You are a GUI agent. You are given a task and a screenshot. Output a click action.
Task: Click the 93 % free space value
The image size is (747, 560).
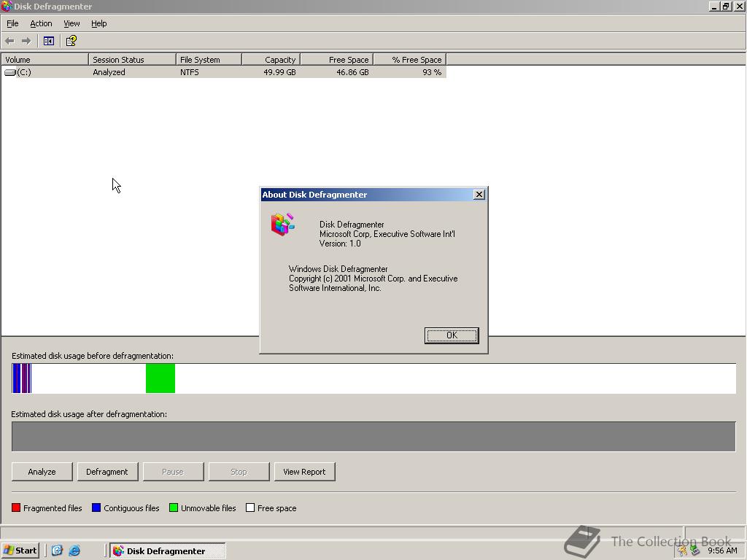point(432,72)
